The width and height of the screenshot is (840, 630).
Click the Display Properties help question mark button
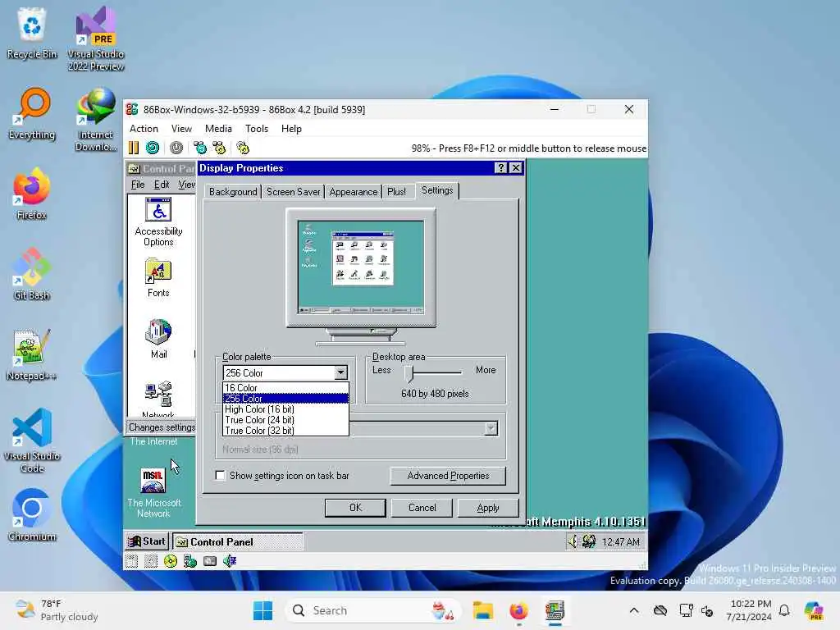tap(501, 167)
